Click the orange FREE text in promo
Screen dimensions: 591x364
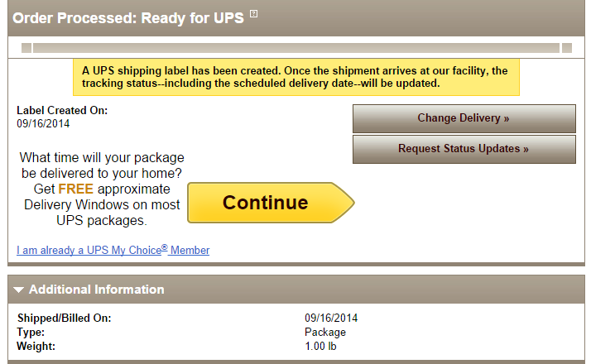(x=76, y=189)
